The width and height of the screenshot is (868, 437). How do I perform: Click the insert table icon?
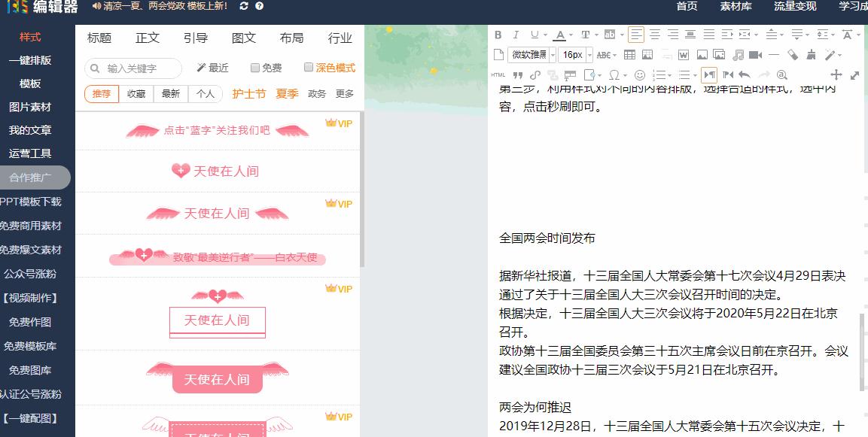click(629, 54)
